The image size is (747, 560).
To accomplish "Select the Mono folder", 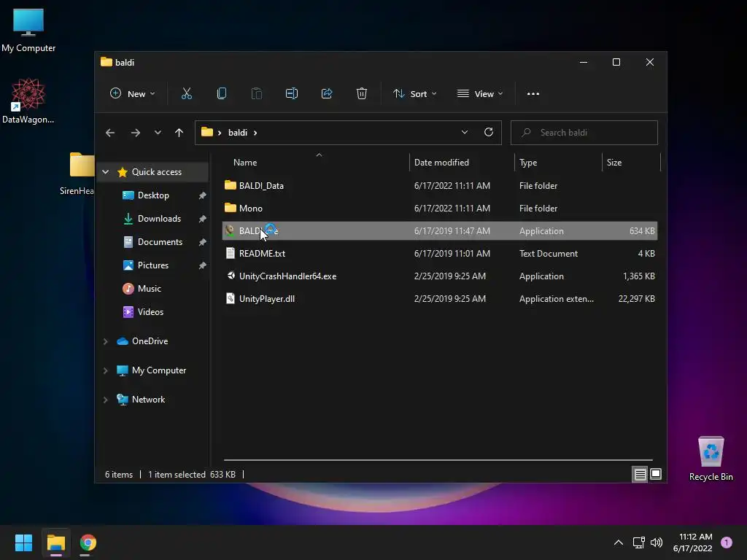I will click(x=439, y=208).
